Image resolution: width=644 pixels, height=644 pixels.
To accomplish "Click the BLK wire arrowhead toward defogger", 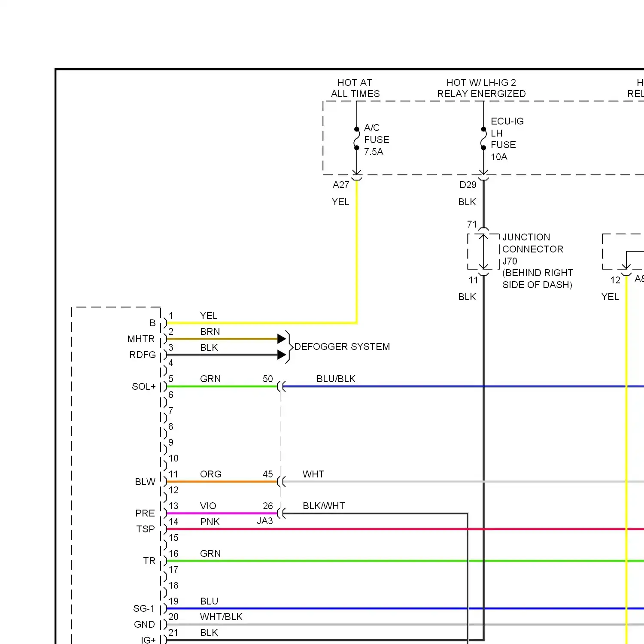I will click(x=282, y=355).
